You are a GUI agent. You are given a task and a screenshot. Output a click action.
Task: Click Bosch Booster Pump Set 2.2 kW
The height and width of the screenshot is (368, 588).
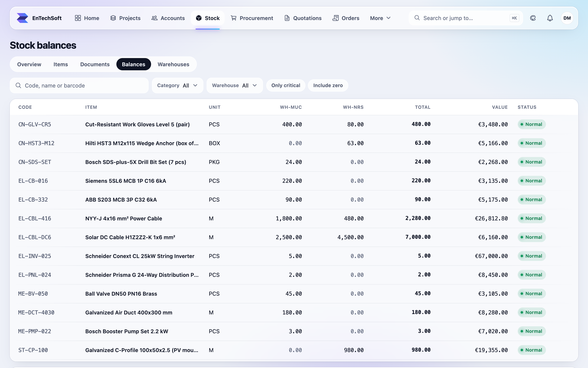[127, 331]
